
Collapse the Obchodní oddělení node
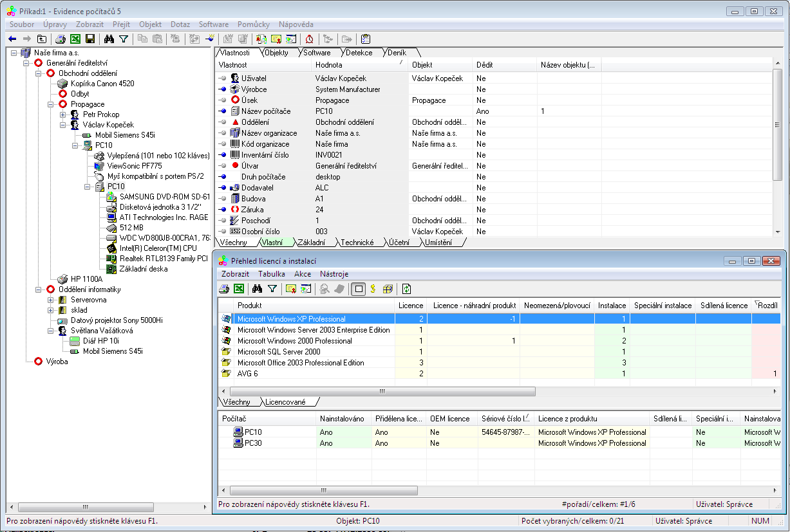click(39, 73)
